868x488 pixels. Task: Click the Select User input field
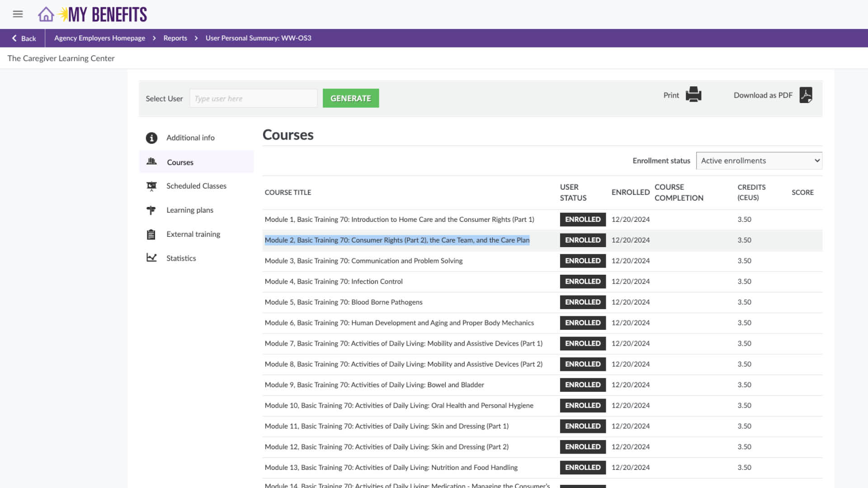(253, 99)
